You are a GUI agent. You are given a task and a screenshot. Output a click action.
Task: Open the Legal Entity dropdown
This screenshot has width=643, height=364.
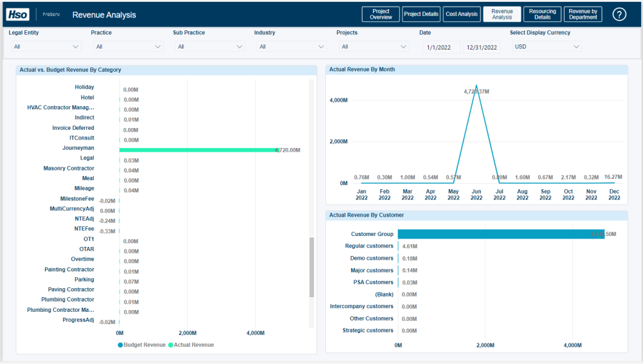[x=46, y=46]
